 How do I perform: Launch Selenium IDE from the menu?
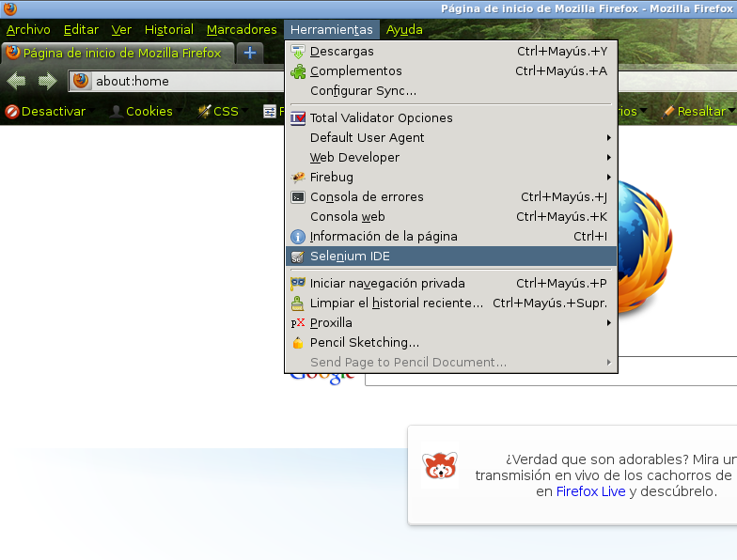tap(451, 256)
